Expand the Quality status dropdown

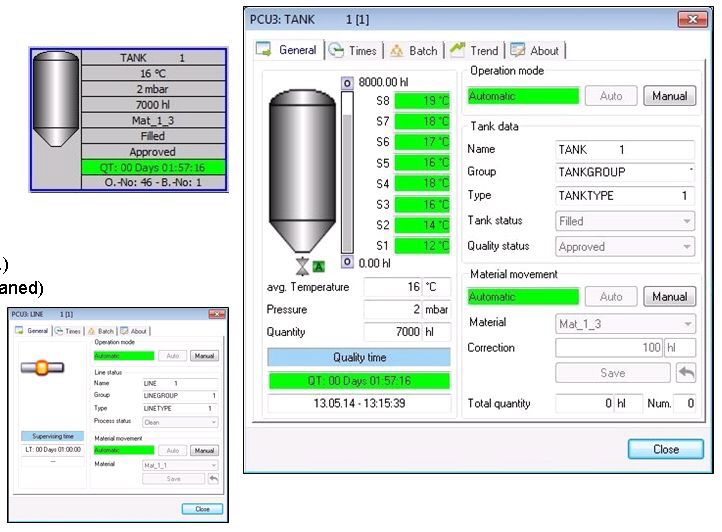(625, 246)
